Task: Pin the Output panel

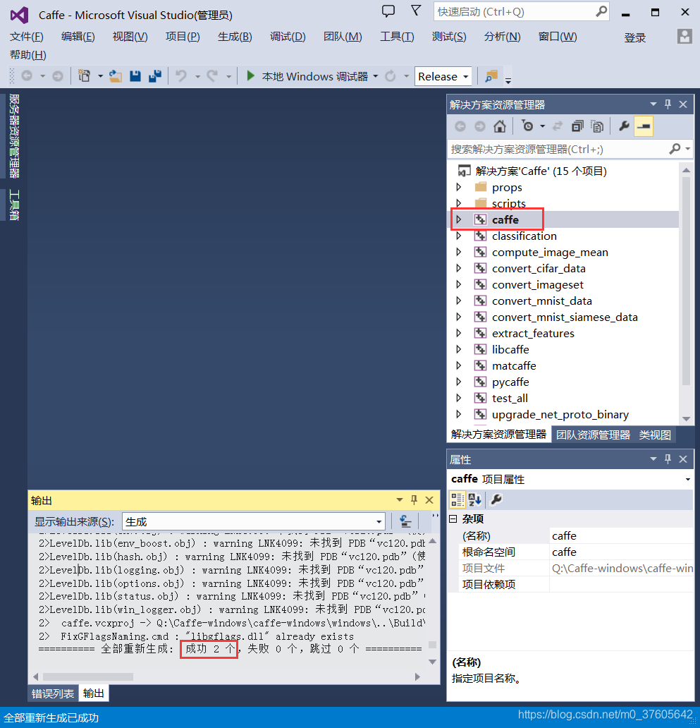Action: coord(415,499)
